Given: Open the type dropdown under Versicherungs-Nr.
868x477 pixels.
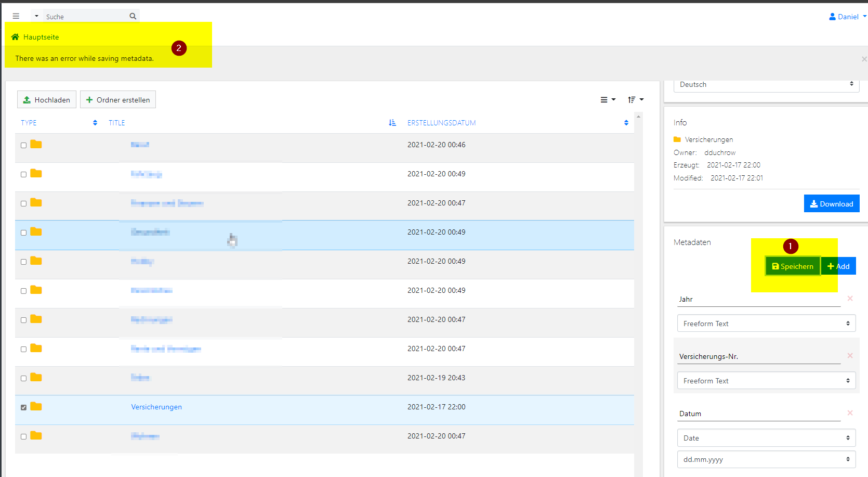Looking at the screenshot, I should pyautogui.click(x=766, y=381).
